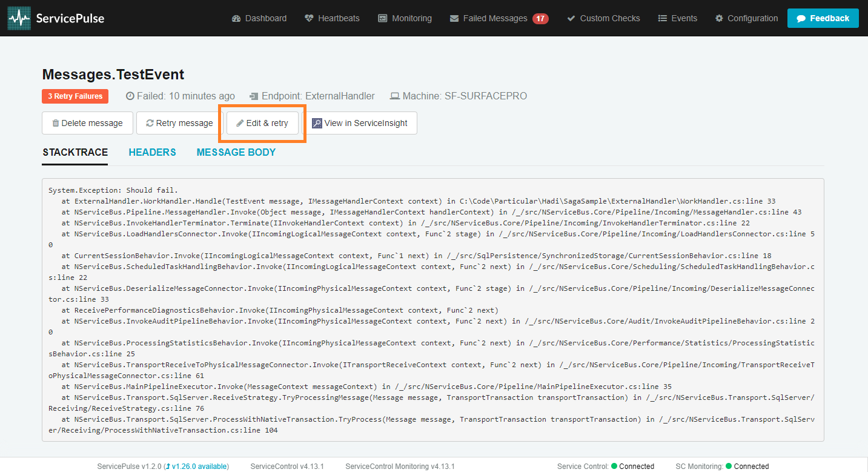This screenshot has height=472, width=868.
Task: Go to Heartbeats
Action: (332, 18)
